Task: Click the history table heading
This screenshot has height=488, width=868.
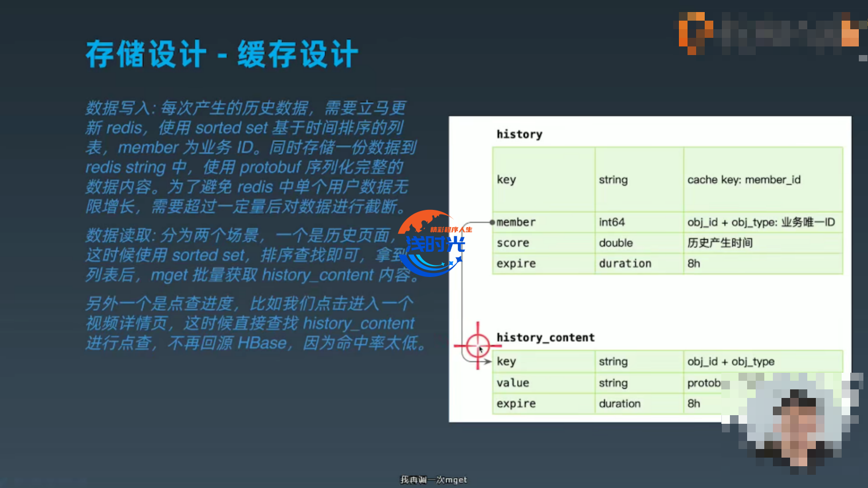Action: (519, 134)
